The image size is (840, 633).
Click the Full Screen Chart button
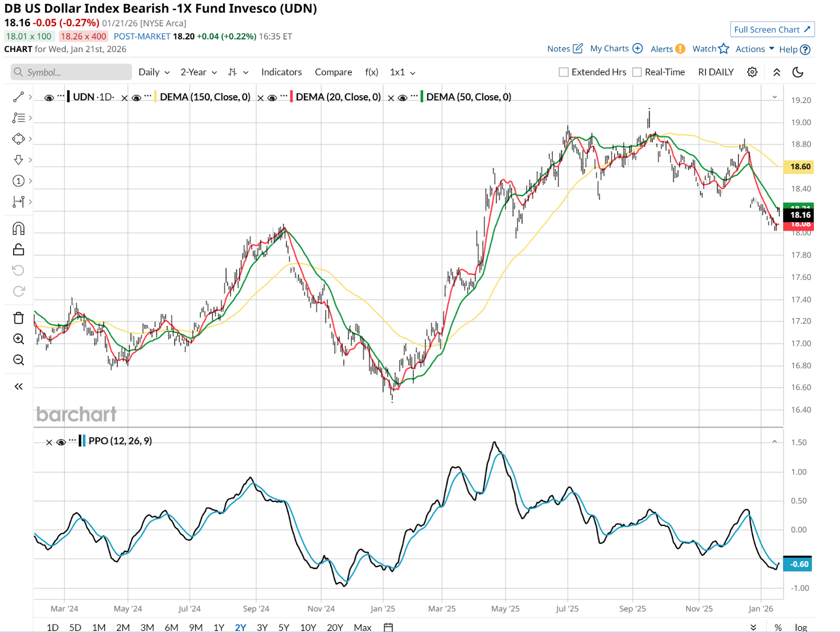pyautogui.click(x=772, y=29)
